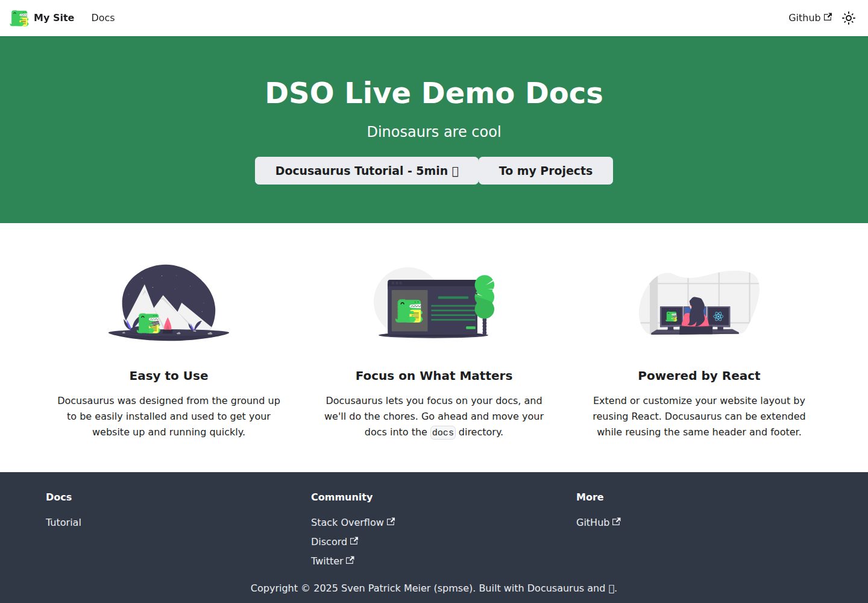
Task: Go to My Site home title
Action: pos(54,18)
